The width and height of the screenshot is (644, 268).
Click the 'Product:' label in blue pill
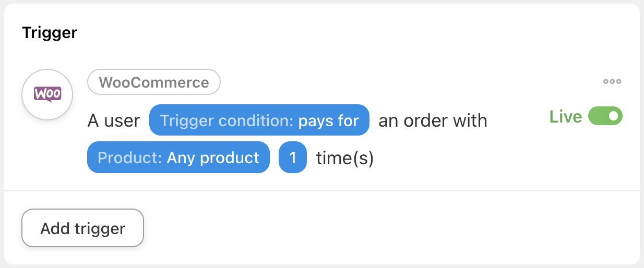[130, 157]
